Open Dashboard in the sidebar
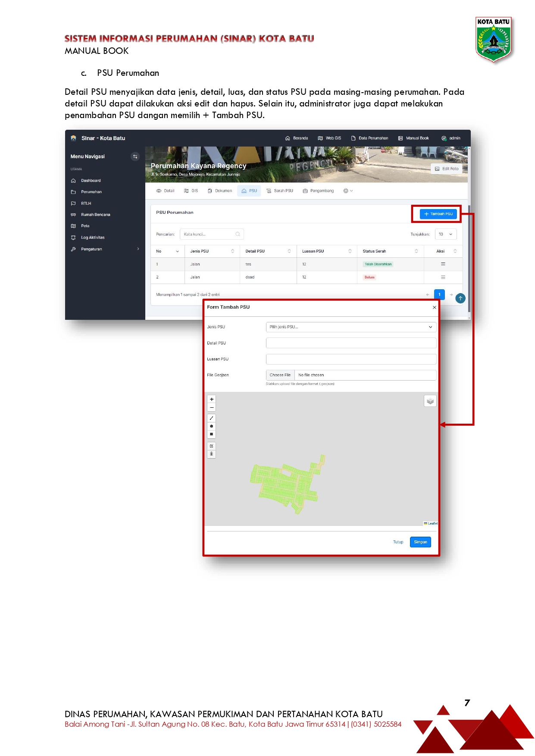Viewport: 535px width, 756px height. tap(91, 181)
